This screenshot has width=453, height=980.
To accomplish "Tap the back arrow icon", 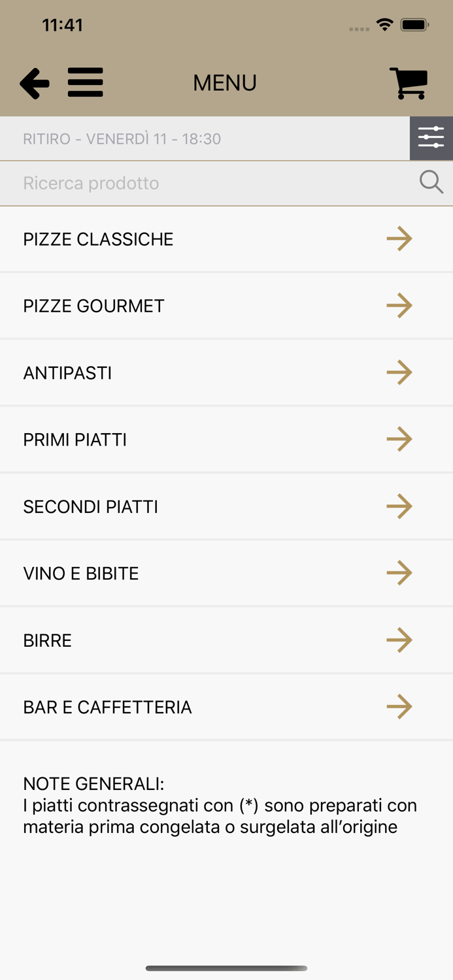I will [34, 82].
